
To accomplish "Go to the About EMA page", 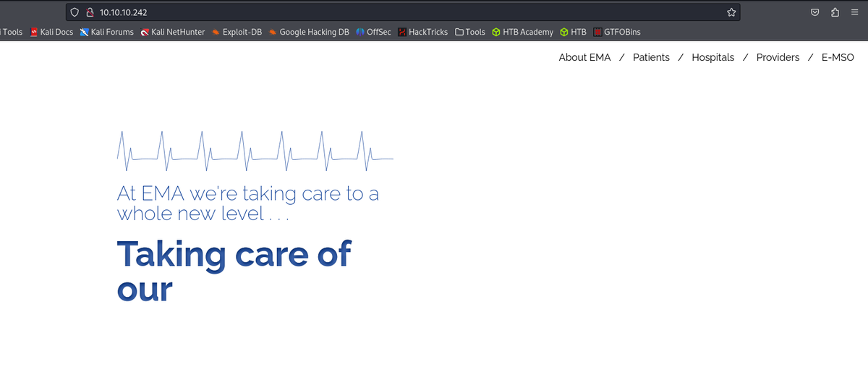I will (584, 57).
